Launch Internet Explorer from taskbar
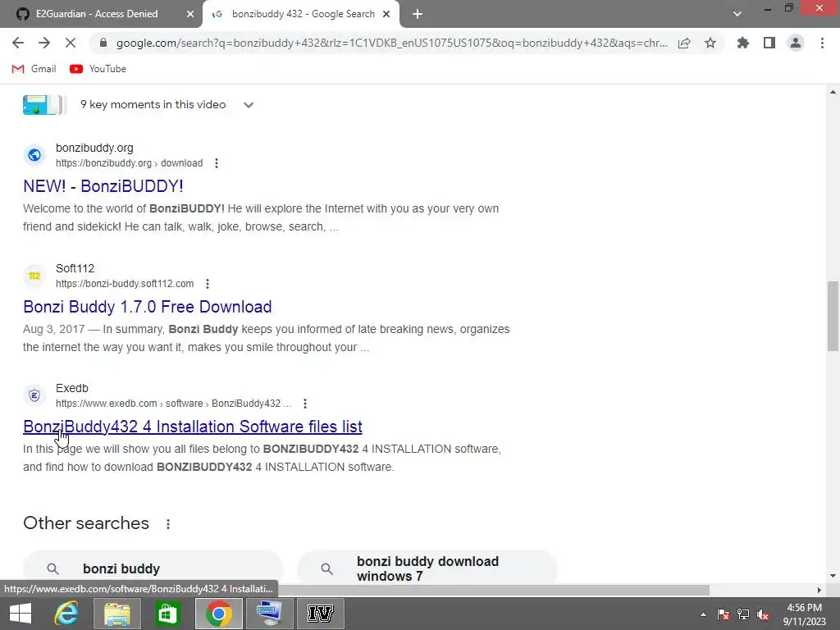840x630 pixels. [66, 614]
